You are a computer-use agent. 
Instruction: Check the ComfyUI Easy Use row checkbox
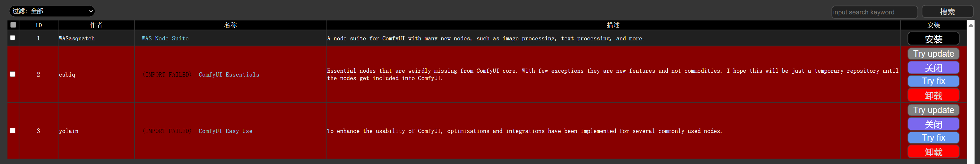[13, 131]
